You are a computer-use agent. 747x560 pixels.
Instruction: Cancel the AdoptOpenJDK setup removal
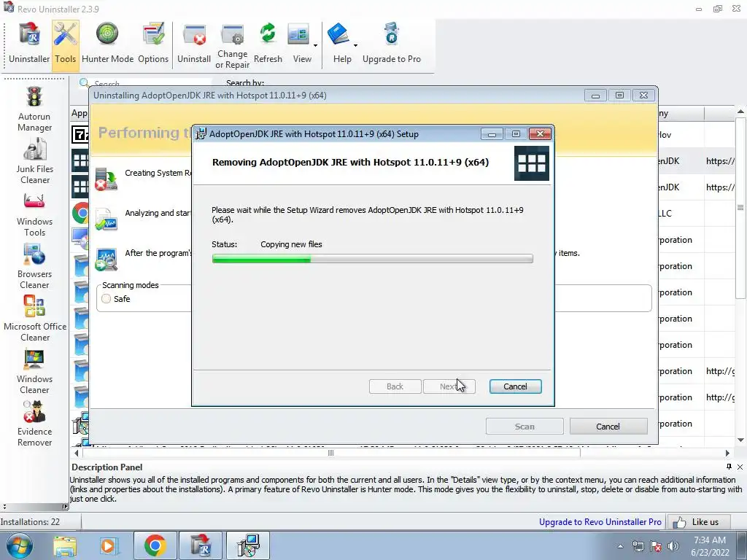click(516, 386)
